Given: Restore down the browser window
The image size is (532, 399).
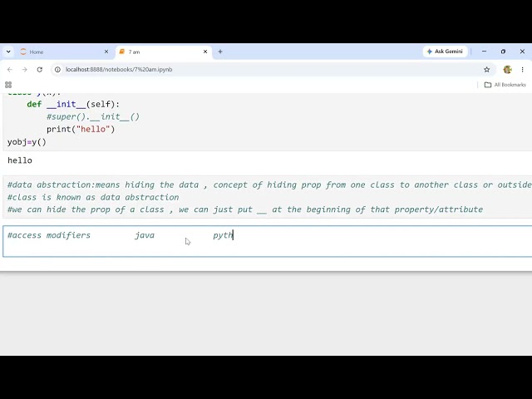Looking at the screenshot, I should pos(503,52).
